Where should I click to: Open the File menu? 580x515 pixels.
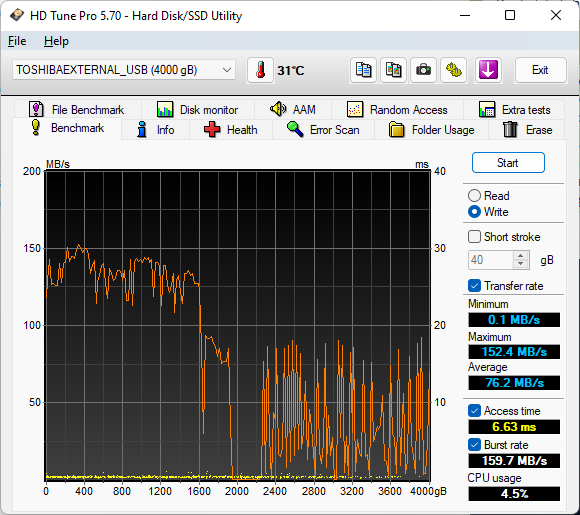17,41
